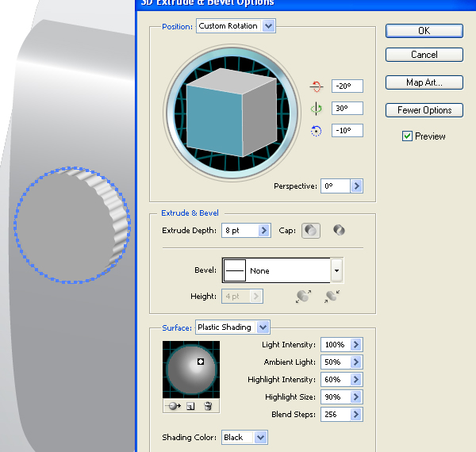The image size is (476, 452).
Task: Open the Surface shading dropdown
Action: point(263,328)
